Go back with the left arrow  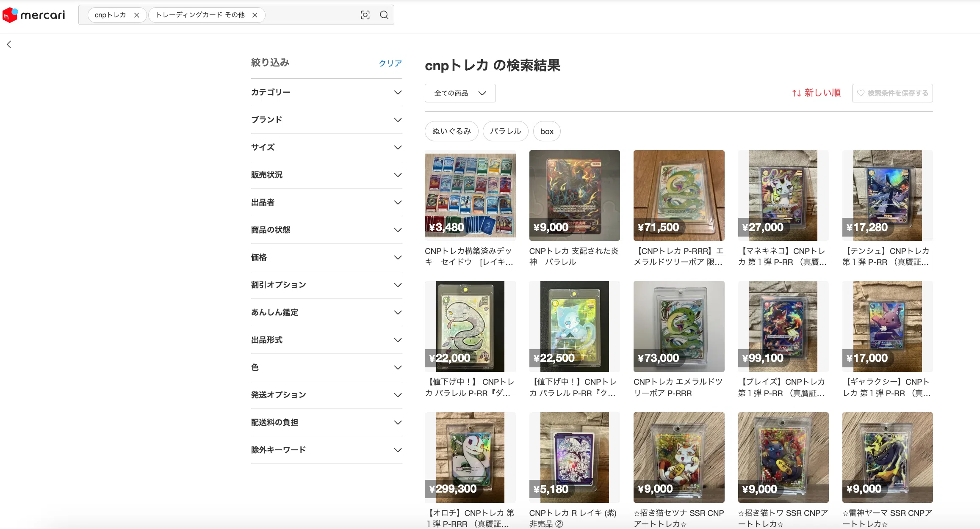(9, 44)
